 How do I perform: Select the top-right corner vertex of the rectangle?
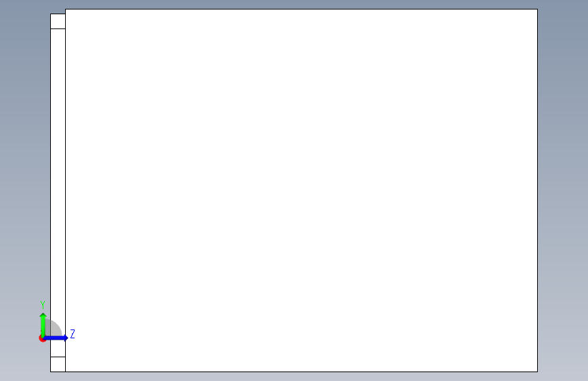537,9
